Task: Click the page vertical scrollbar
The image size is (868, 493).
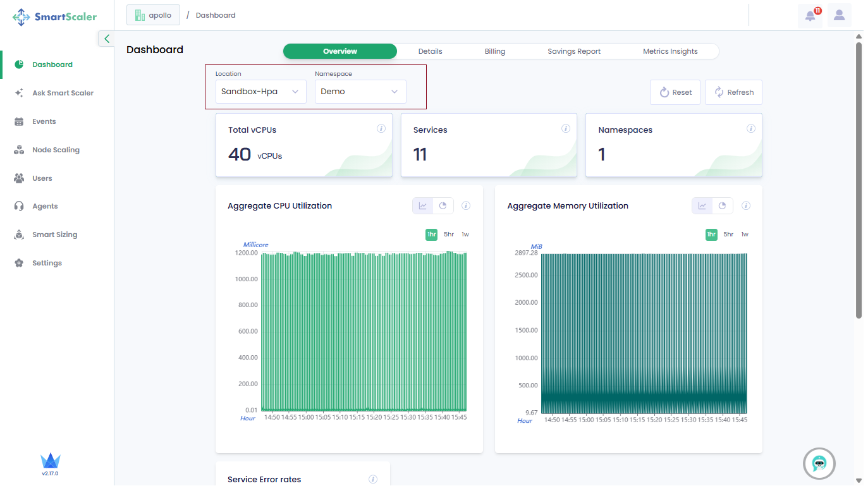Action: [x=859, y=180]
